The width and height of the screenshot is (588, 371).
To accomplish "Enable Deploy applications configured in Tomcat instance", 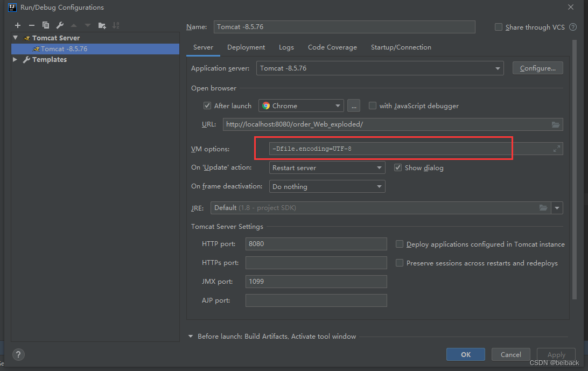I will point(400,244).
